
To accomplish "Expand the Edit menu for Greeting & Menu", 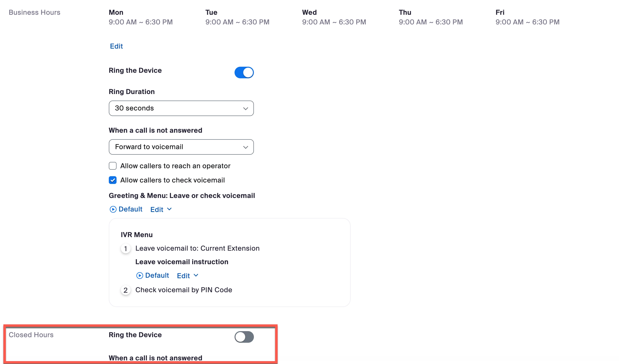I will 161,210.
